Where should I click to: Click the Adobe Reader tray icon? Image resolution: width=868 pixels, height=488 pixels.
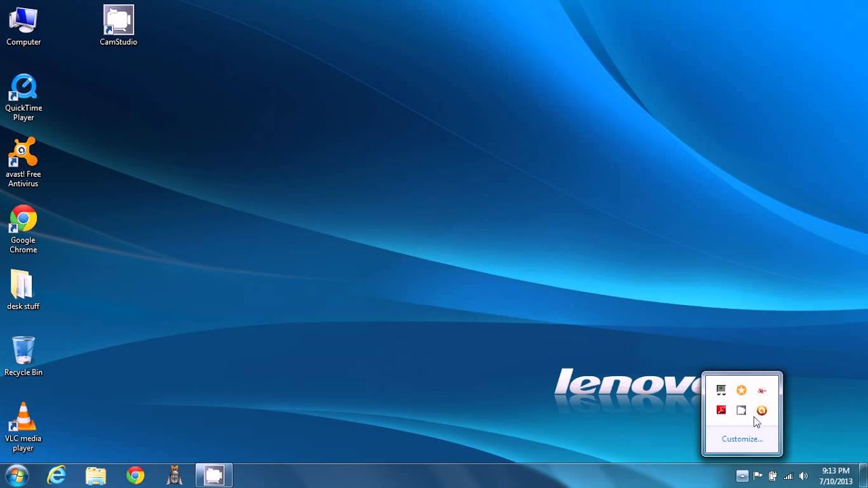pos(722,410)
